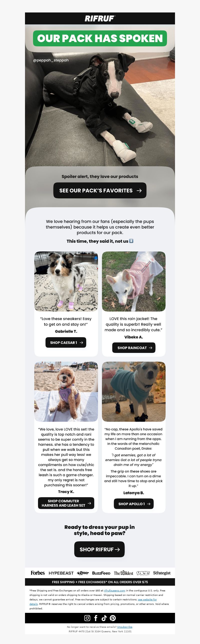Open Shop Commuter Harness and Leash Set
This screenshot has width=200, height=644.
pyautogui.click(x=66, y=503)
